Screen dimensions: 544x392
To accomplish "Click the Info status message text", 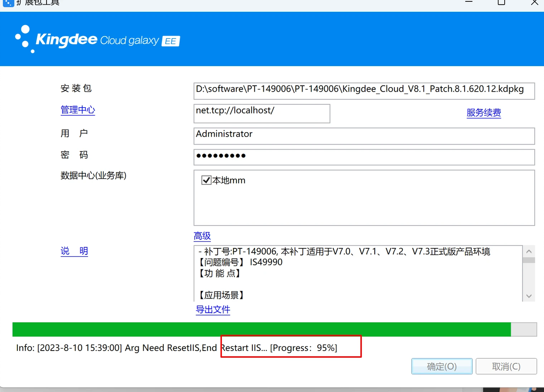I will coord(177,348).
